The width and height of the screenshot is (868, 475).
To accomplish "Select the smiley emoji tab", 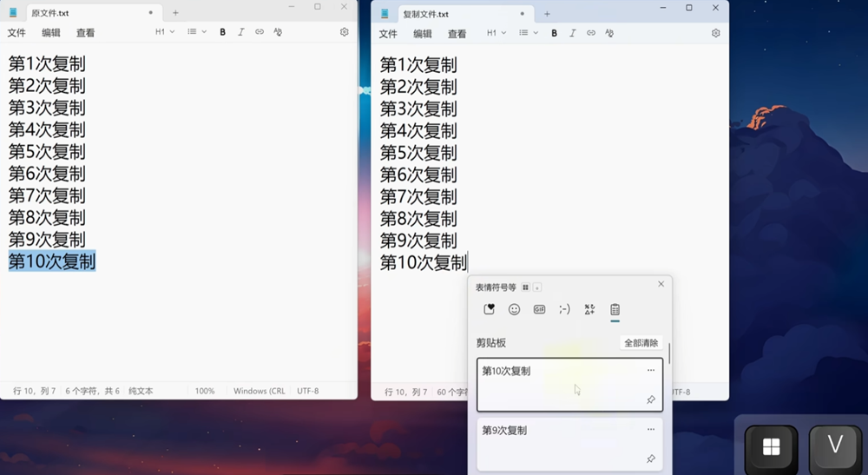I will pos(514,309).
